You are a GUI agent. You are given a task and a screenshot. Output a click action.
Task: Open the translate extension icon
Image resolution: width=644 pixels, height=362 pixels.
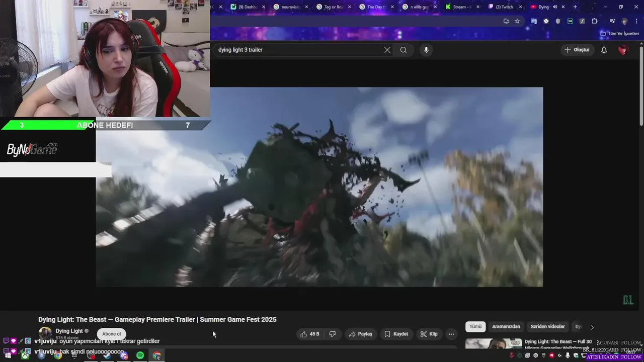coord(533,21)
